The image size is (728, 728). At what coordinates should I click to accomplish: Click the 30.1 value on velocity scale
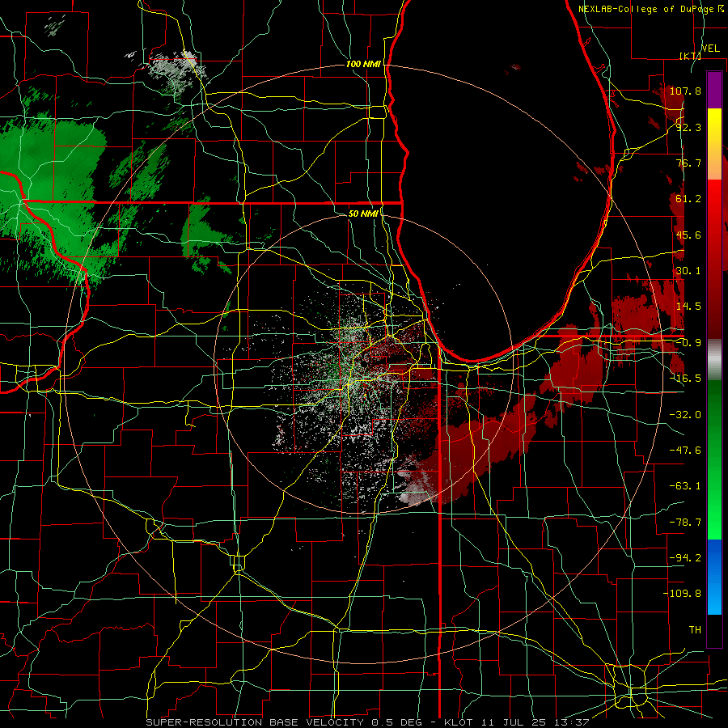[x=688, y=271]
